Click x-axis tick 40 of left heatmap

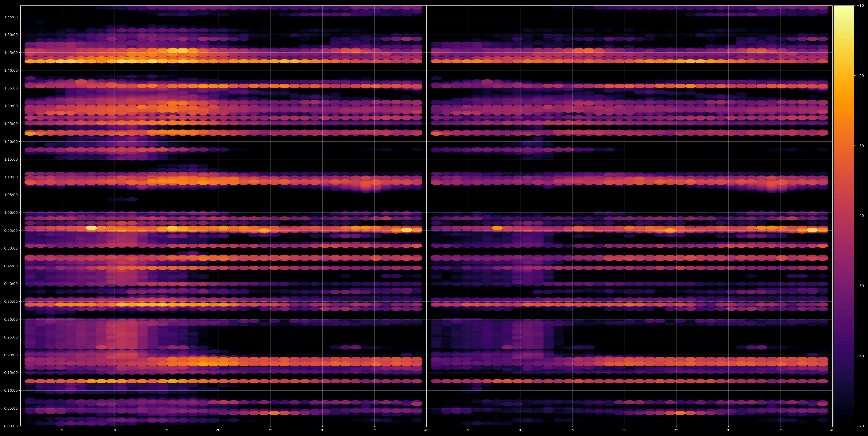click(426, 430)
